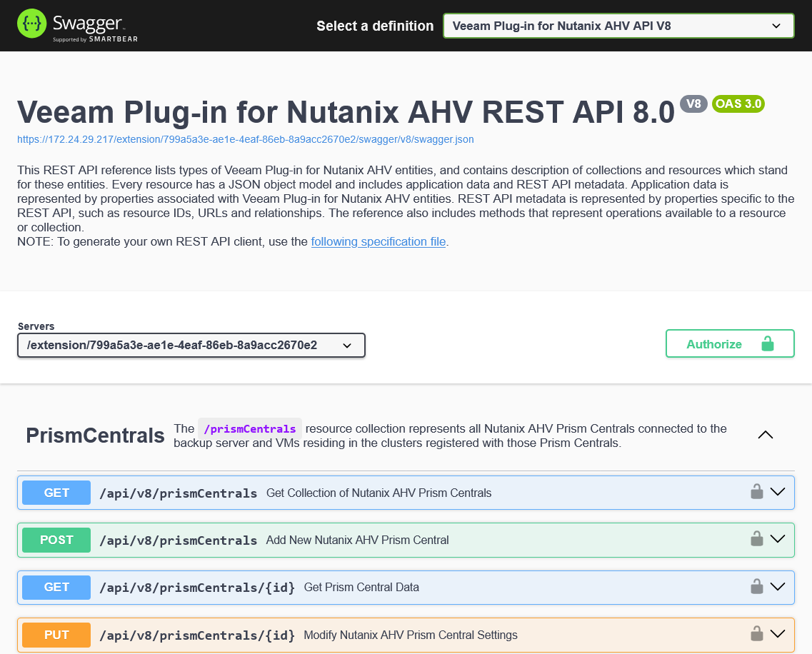812x654 pixels.
Task: Click the Authorize button
Action: click(x=729, y=343)
